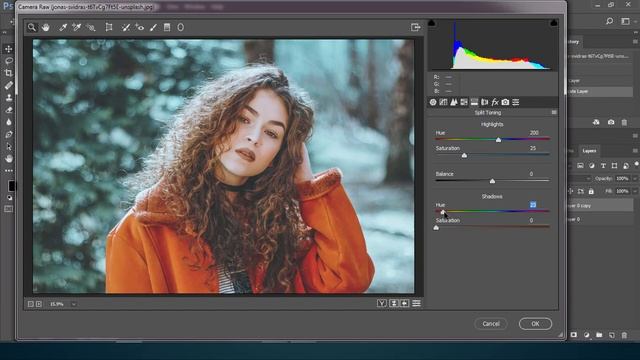Create new layer in Layers panel
Screen dimensions: 640x360
pyautogui.click(x=611, y=335)
